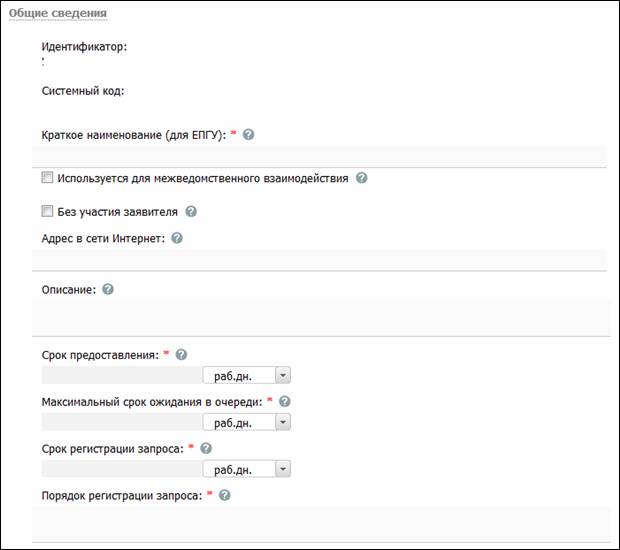Viewport: 620px width, 550px height.
Task: Open help for Максимальный срок ожидания в очереди
Action: click(x=285, y=401)
